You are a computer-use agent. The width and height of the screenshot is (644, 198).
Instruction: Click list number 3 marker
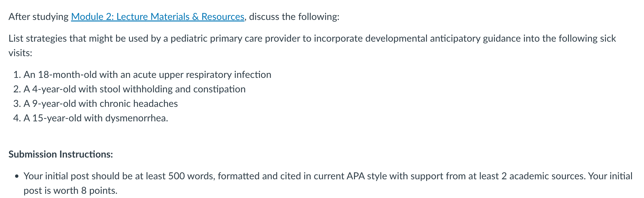[x=17, y=104]
